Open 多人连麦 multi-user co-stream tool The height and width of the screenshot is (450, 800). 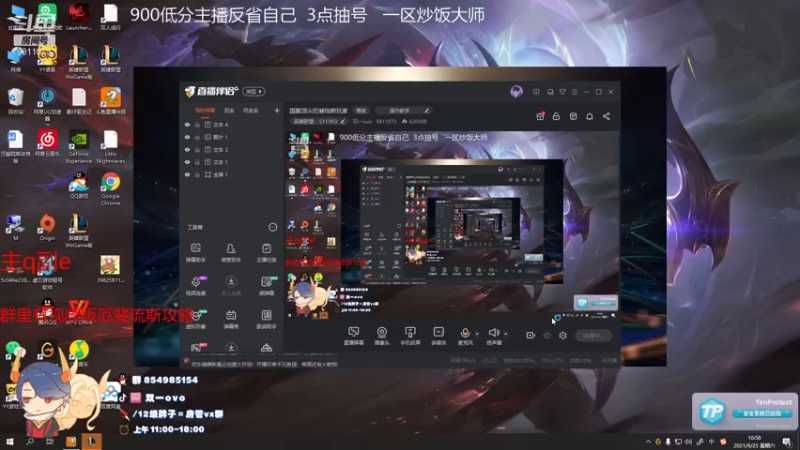[231, 286]
